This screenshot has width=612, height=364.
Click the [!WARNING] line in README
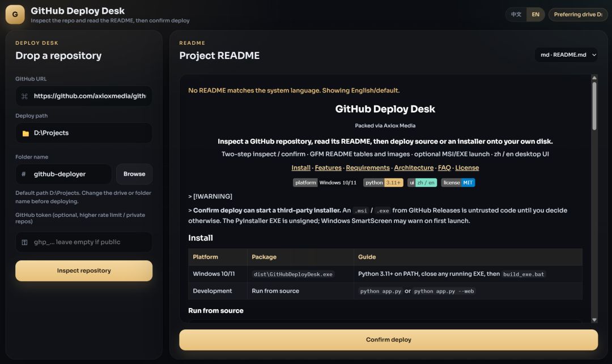(x=210, y=196)
